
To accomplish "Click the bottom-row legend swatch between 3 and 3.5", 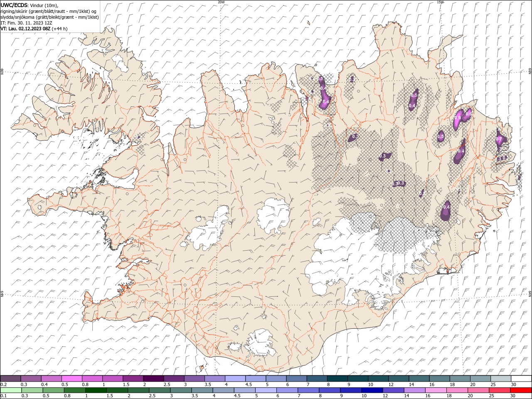I will [181, 390].
